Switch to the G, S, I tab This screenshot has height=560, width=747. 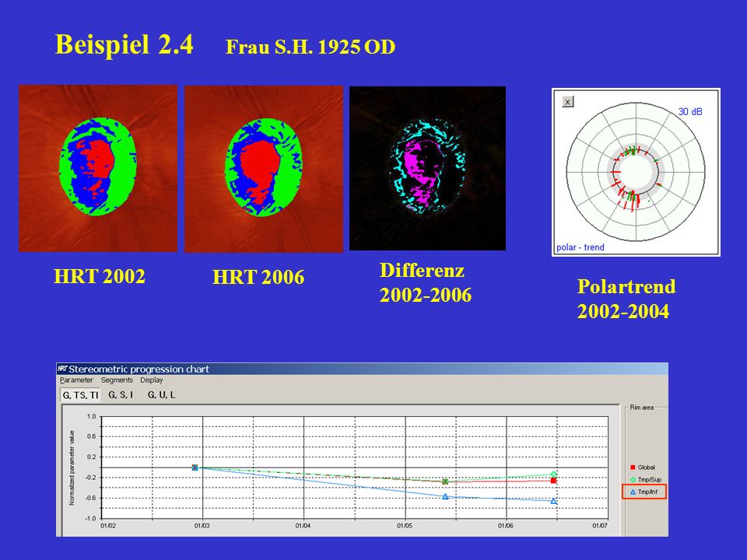(121, 395)
